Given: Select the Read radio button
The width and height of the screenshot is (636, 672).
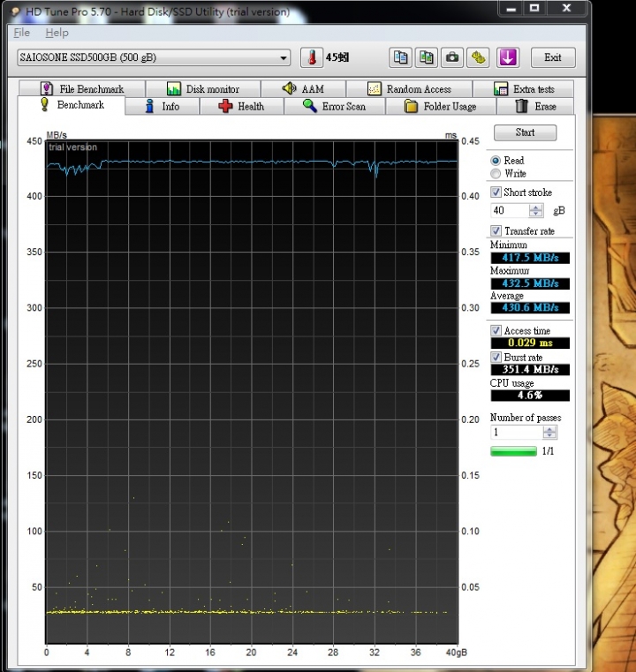Looking at the screenshot, I should (x=496, y=161).
